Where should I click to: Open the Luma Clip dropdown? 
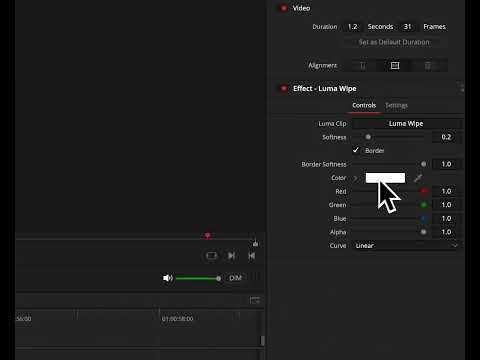407,124
